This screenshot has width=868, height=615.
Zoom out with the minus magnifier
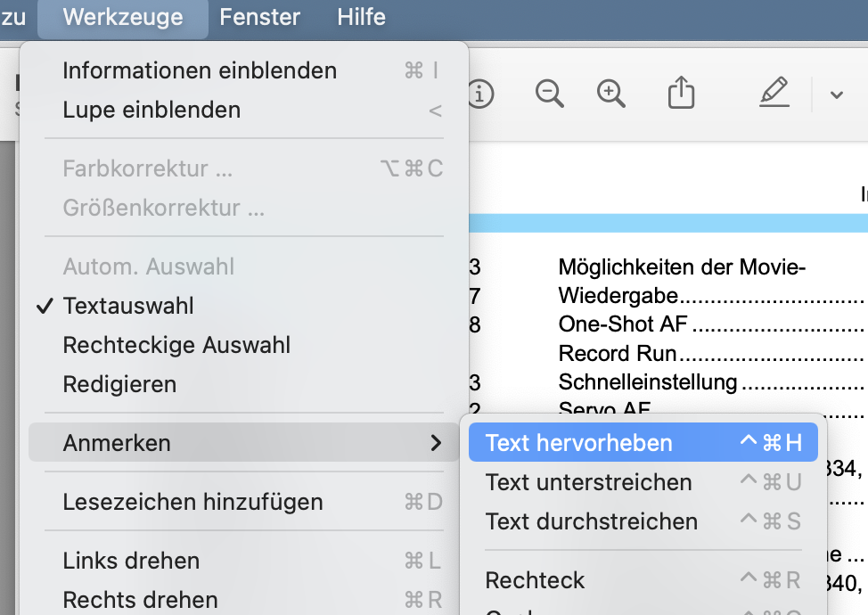550,94
